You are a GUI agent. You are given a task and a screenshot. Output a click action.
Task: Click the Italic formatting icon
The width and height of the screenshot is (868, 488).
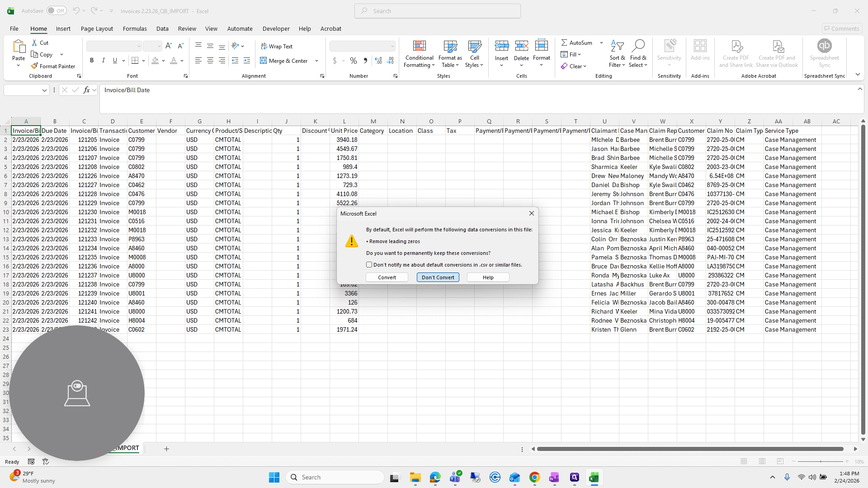coord(103,60)
